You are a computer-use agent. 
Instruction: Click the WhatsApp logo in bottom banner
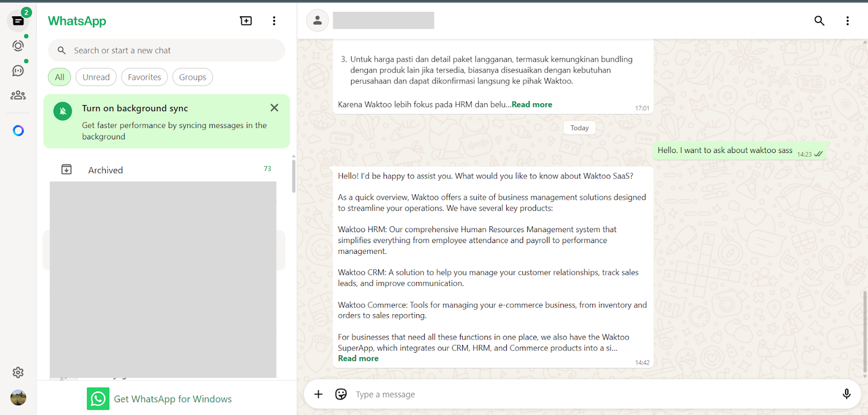pyautogui.click(x=98, y=399)
